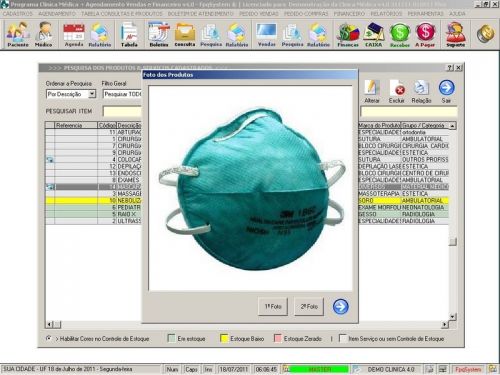Expand the Por Descrição ordering dropdown
This screenshot has width=500, height=375.
click(92, 94)
